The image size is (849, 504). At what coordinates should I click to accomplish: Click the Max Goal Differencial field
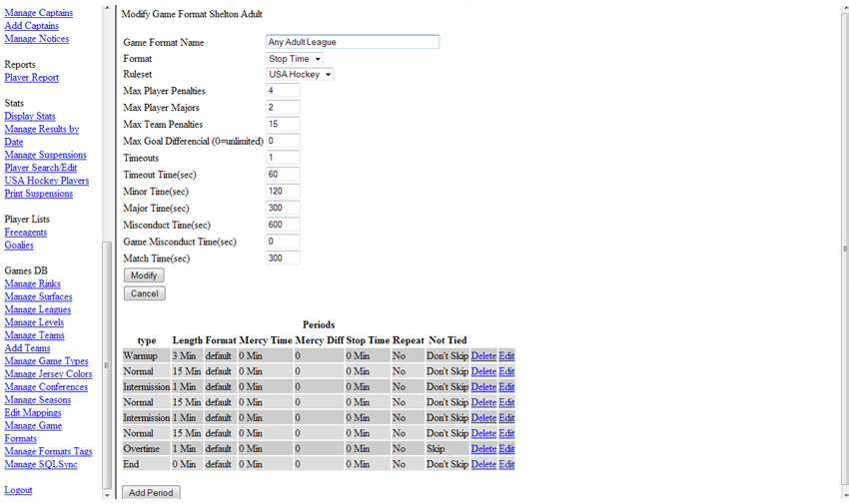pyautogui.click(x=283, y=141)
